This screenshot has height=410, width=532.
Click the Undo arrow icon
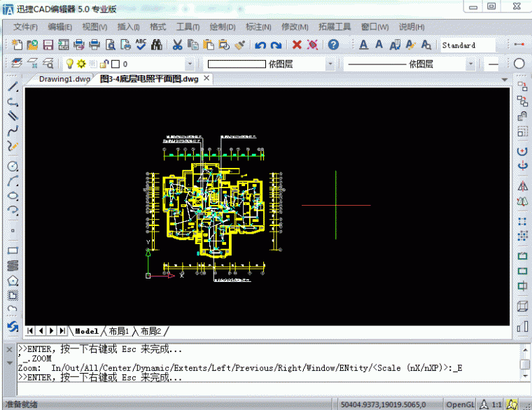(260, 45)
